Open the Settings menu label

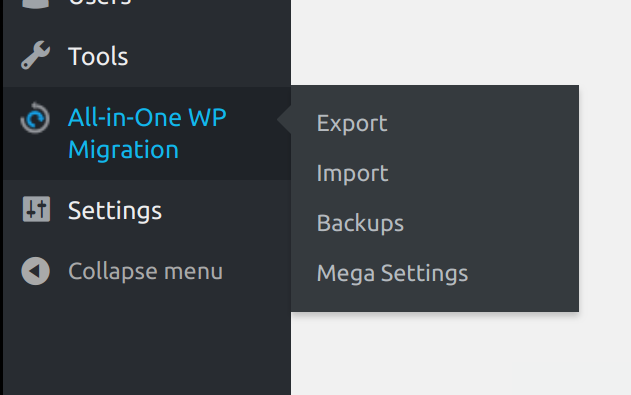click(115, 210)
